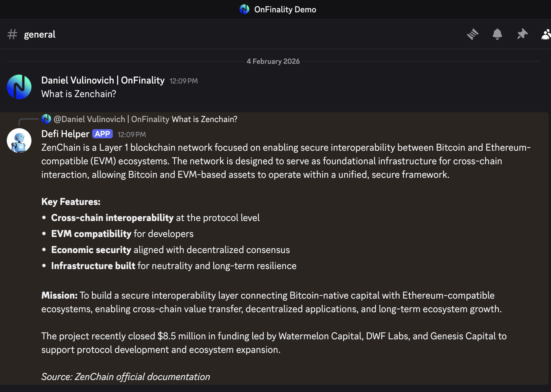Open the Threads panel icon
This screenshot has height=392, width=551.
coord(472,34)
